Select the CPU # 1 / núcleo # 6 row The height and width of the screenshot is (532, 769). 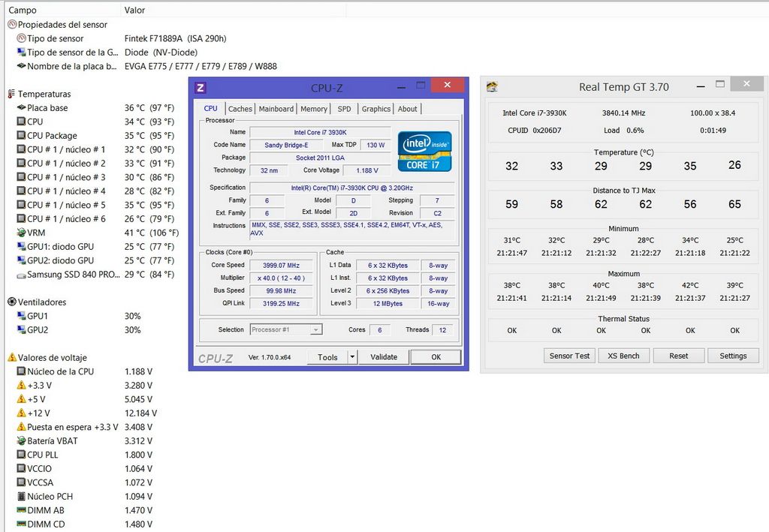[95, 219]
